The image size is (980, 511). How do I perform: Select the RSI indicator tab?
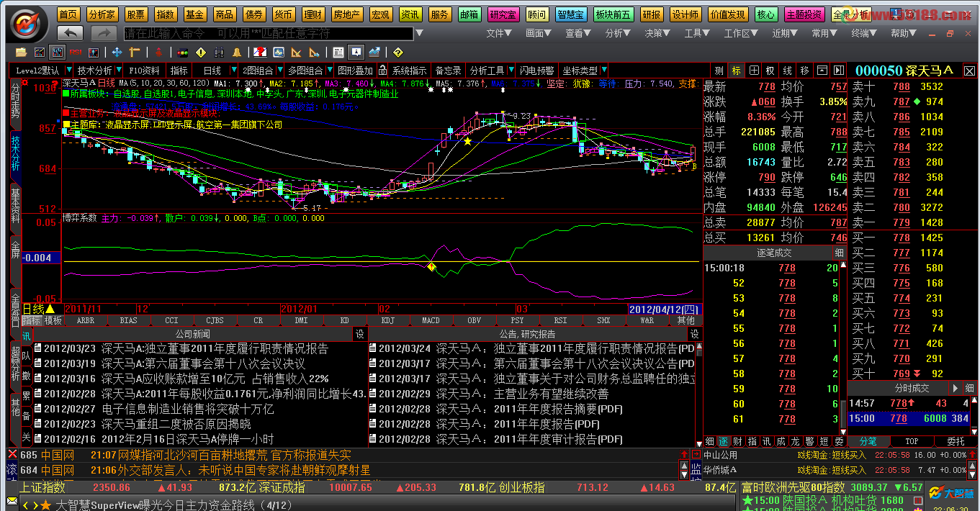[560, 320]
